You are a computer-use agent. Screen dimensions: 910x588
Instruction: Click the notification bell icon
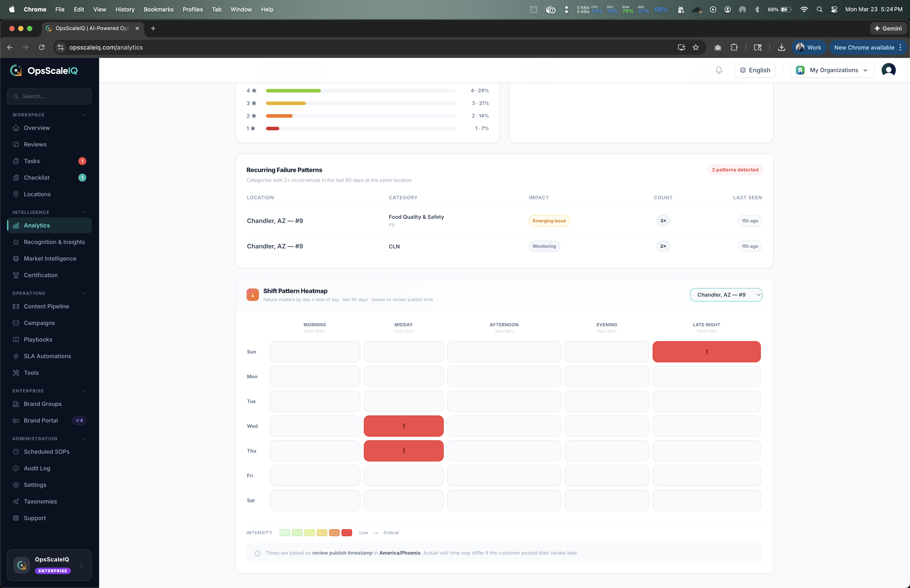pos(719,70)
